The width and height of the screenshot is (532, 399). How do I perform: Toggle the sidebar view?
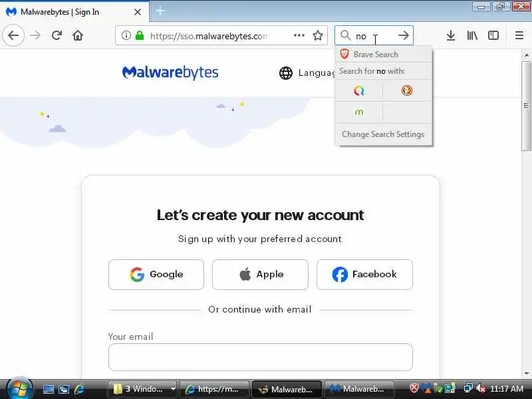click(x=493, y=35)
